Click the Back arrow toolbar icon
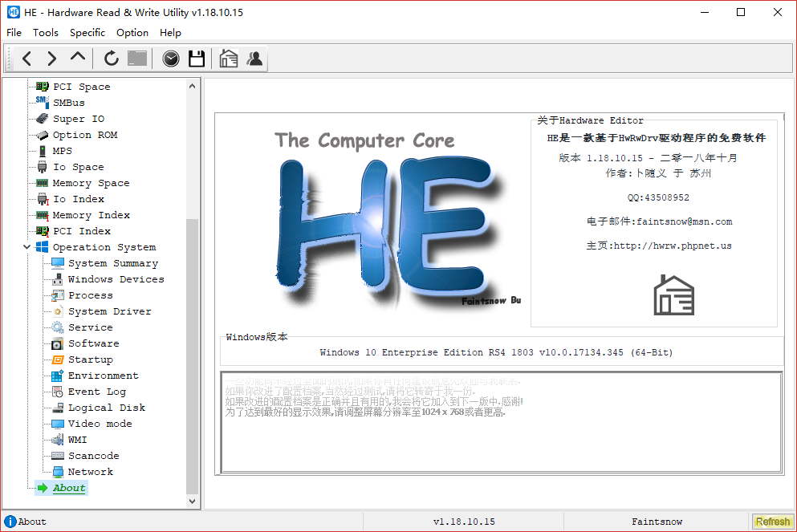Image resolution: width=797 pixels, height=532 pixels. click(x=27, y=59)
